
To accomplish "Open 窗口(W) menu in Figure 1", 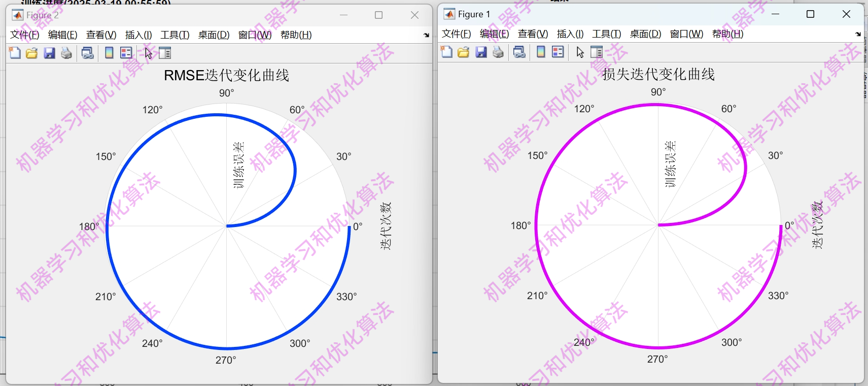I will (x=687, y=34).
